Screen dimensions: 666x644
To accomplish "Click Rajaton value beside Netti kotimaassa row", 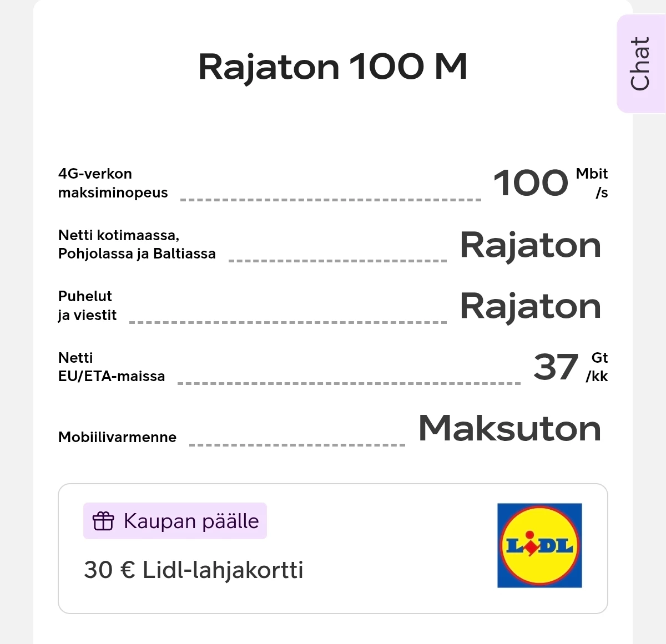I will tap(531, 245).
